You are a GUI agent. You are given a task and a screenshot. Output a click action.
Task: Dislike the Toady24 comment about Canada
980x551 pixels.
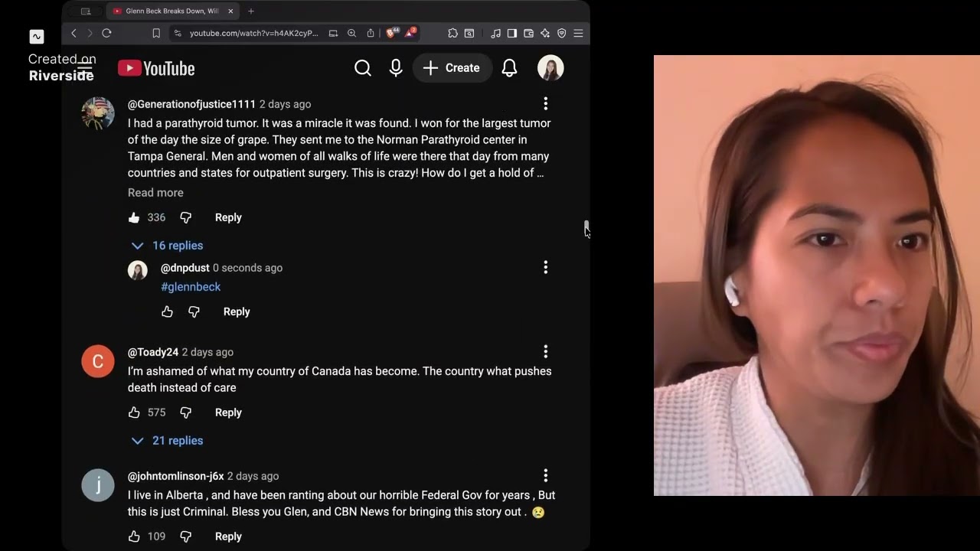(185, 412)
